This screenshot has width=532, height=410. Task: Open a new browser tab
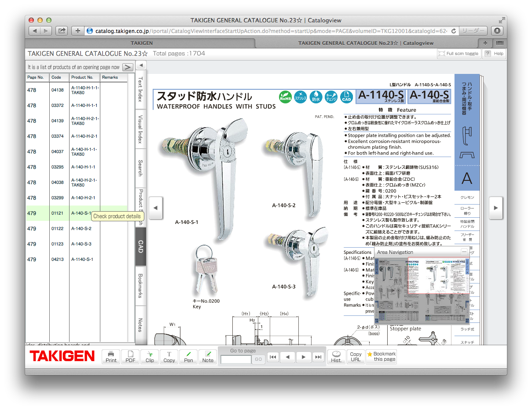[485, 43]
